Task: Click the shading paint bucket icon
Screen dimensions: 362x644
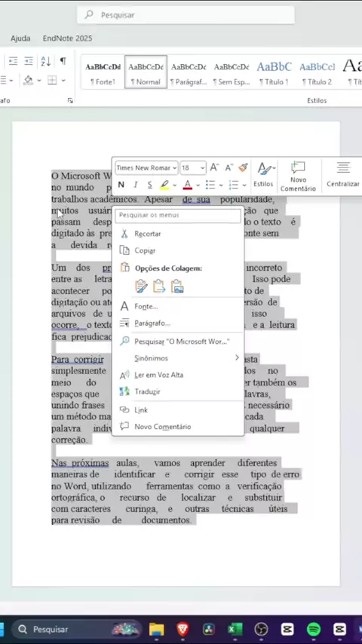Action: (x=28, y=80)
